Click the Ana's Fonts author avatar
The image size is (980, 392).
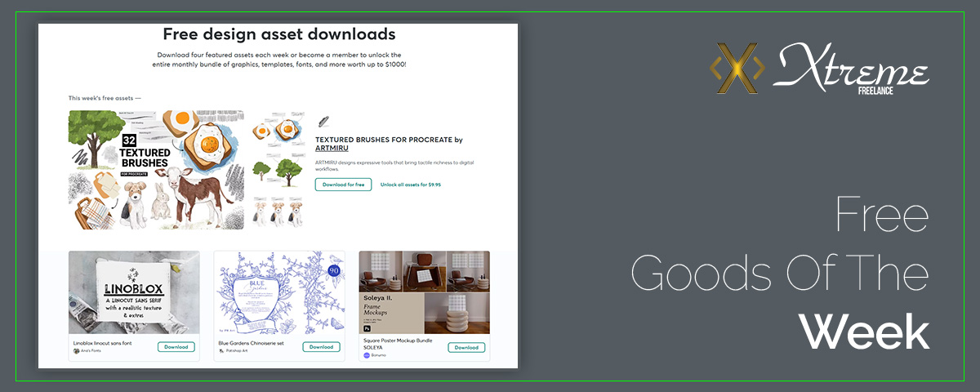(76, 351)
